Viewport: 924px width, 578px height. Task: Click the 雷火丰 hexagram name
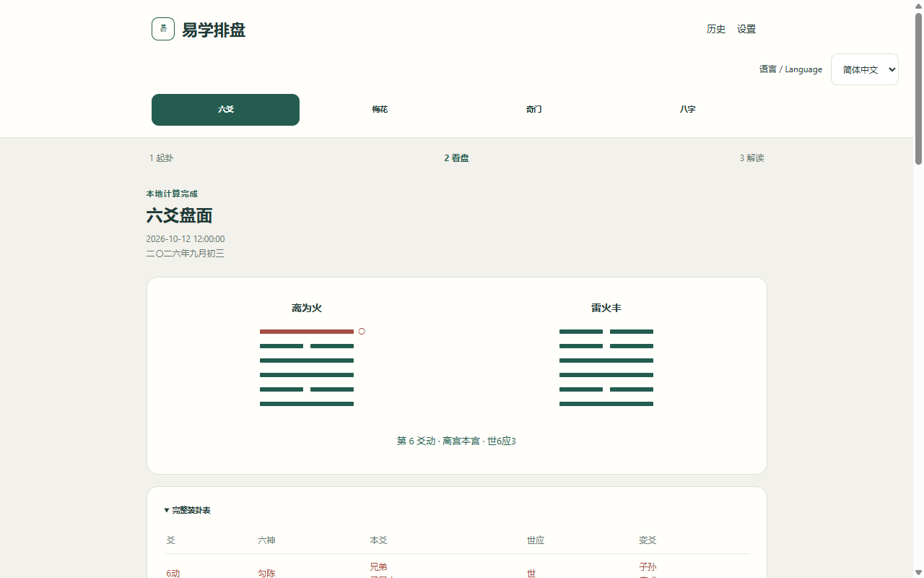point(606,309)
